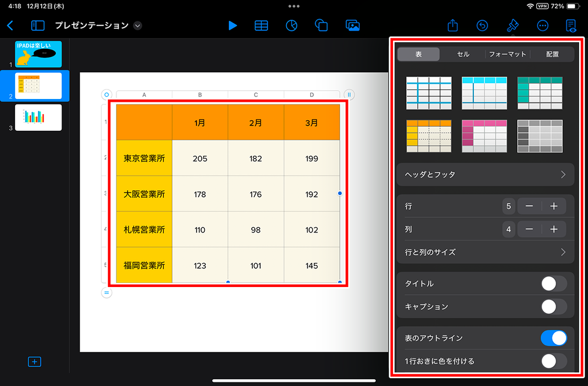
Task: Select the cell containing 145
Action: [x=312, y=265]
